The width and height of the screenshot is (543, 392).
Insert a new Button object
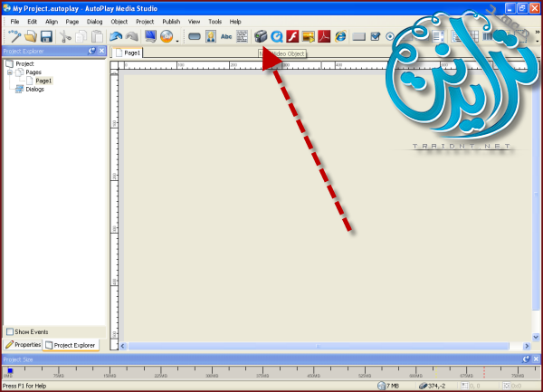tap(195, 36)
